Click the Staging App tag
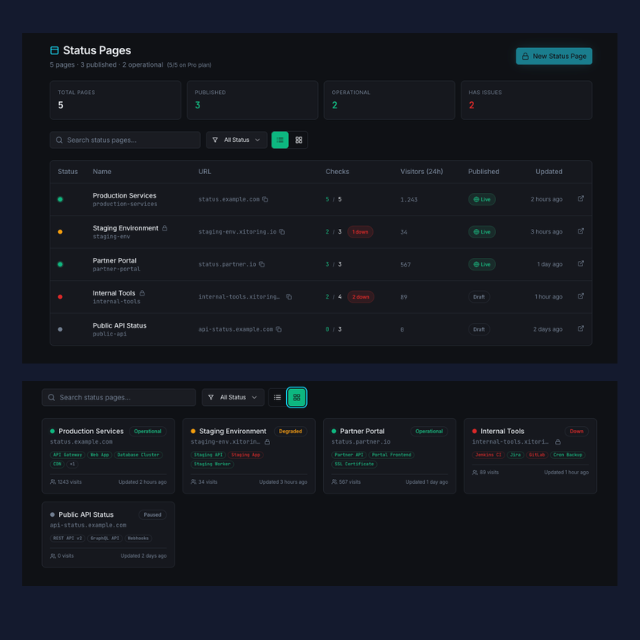 246,455
